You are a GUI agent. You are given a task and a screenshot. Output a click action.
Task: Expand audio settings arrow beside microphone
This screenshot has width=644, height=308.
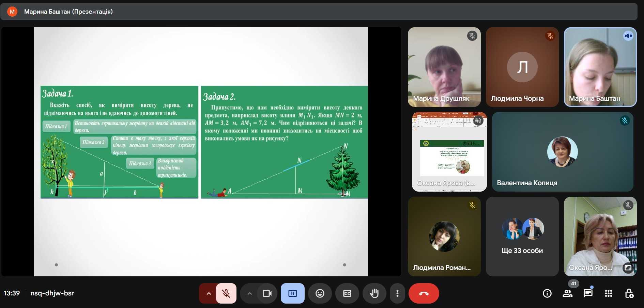[x=209, y=293]
